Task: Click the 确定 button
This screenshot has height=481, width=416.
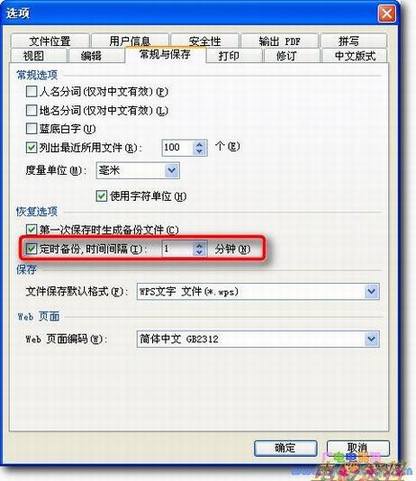Action: pyautogui.click(x=285, y=448)
